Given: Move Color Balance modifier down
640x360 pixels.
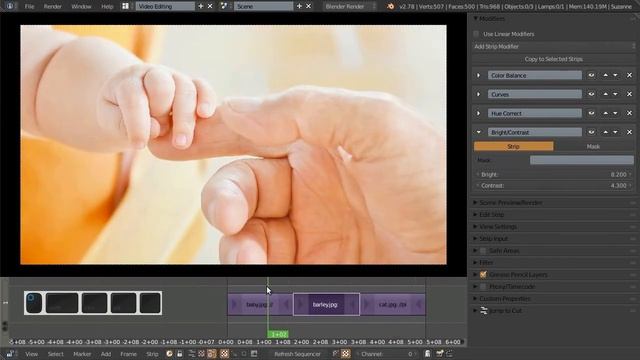Looking at the screenshot, I should point(615,76).
